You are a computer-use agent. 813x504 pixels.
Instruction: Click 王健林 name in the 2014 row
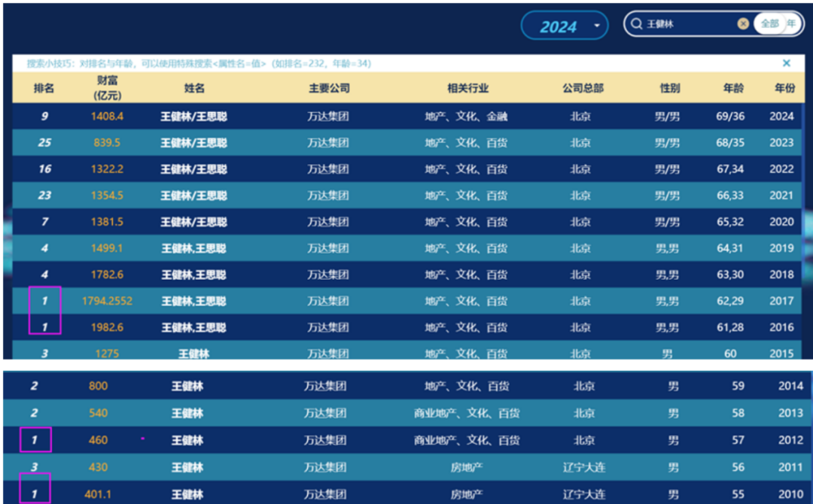(187, 386)
